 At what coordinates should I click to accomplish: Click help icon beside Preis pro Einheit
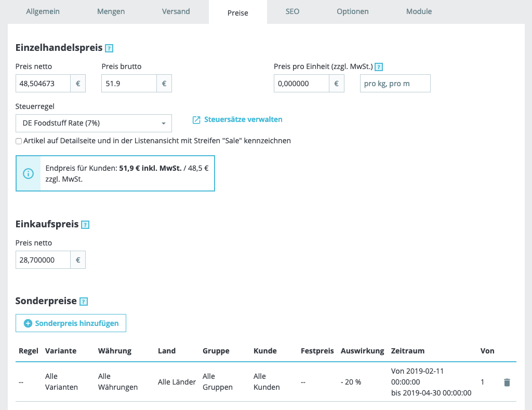point(379,67)
